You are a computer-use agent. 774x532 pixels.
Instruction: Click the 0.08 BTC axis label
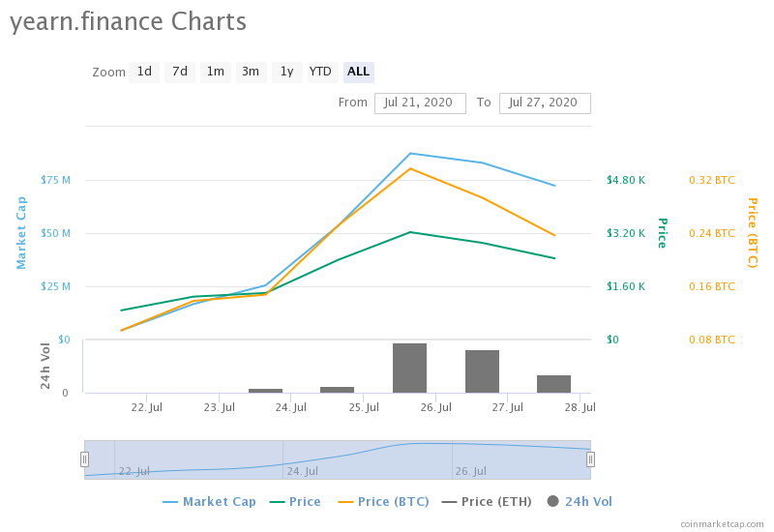712,340
